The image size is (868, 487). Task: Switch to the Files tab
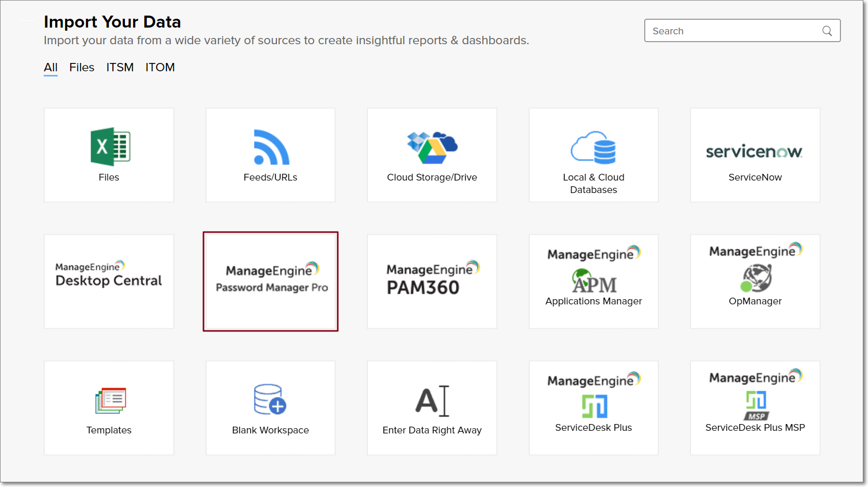pos(82,68)
